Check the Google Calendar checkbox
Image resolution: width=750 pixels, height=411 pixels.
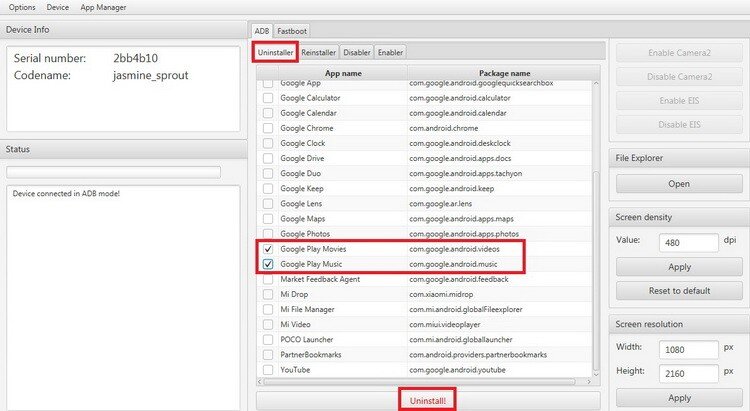click(x=268, y=113)
